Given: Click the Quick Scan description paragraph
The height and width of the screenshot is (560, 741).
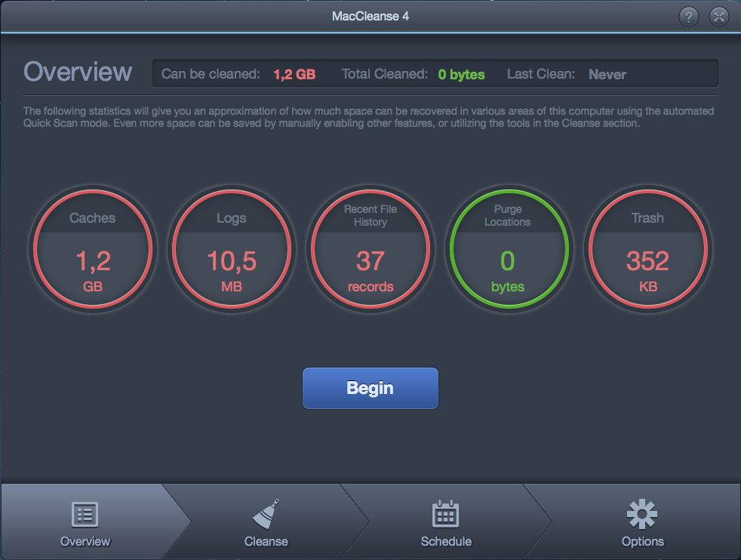Looking at the screenshot, I should coord(368,117).
